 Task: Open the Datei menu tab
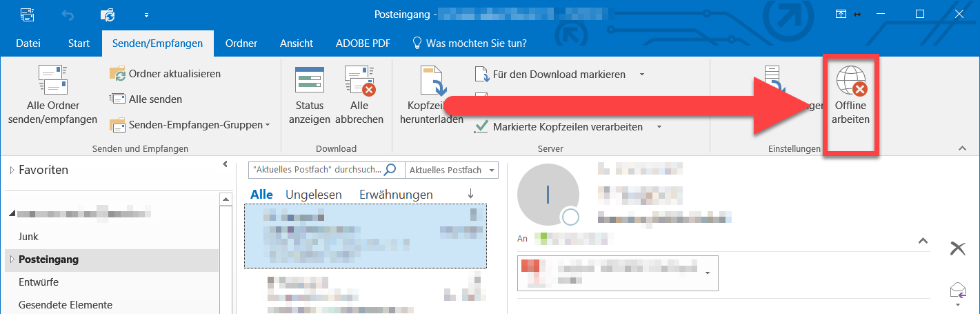pyautogui.click(x=28, y=43)
